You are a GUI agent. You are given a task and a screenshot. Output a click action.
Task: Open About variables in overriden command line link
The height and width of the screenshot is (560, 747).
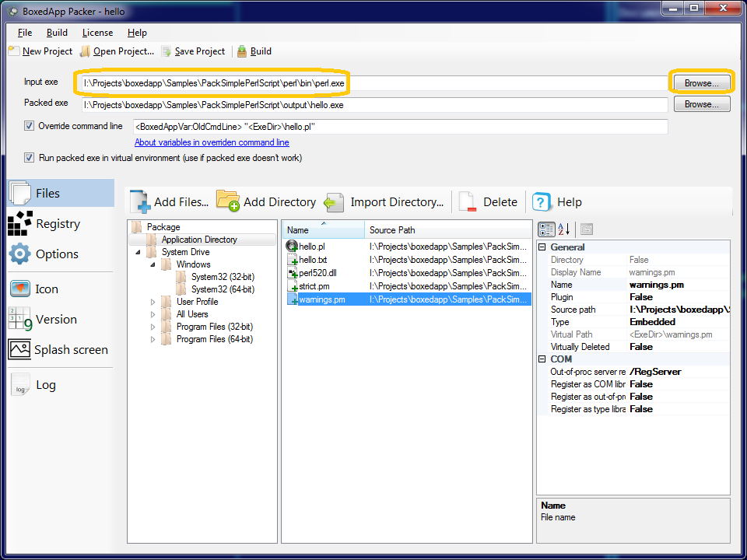[212, 143]
